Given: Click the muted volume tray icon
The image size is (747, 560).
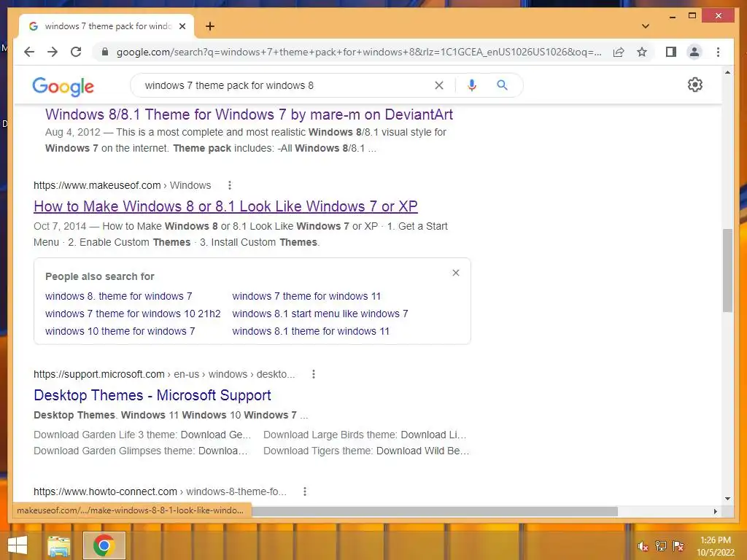Looking at the screenshot, I should click(x=643, y=546).
